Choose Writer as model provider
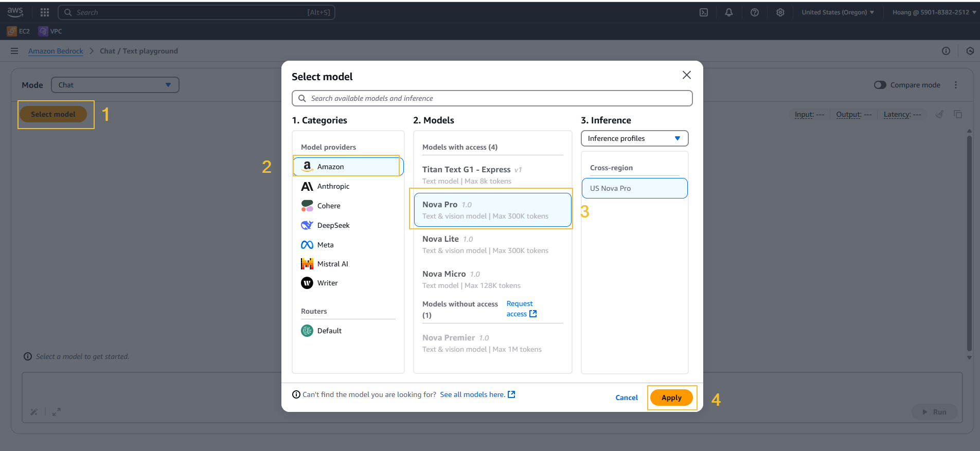 [x=348, y=283]
